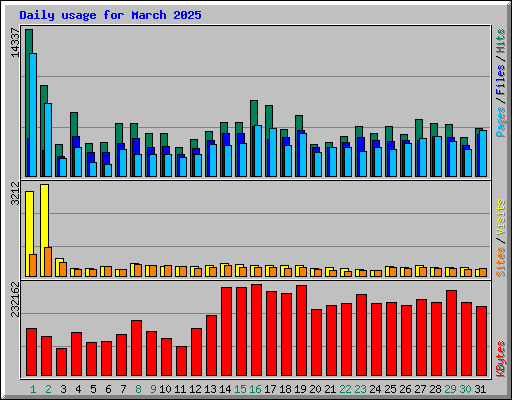Click day 30 label on x-axis

coord(465,389)
